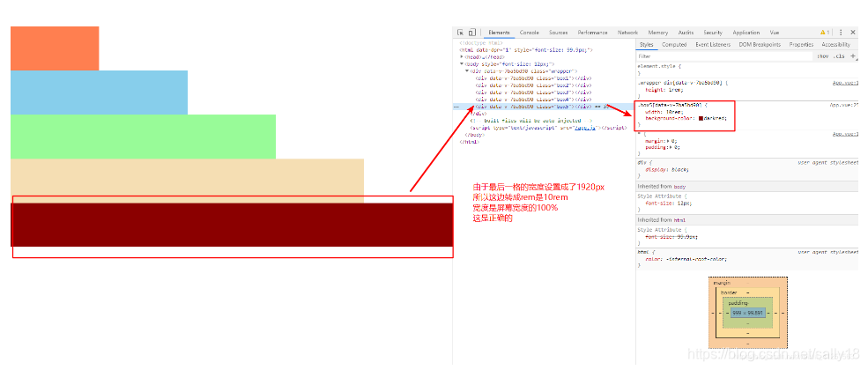Image resolution: width=868 pixels, height=370 pixels.
Task: Click the box model border label
Action: 729,292
